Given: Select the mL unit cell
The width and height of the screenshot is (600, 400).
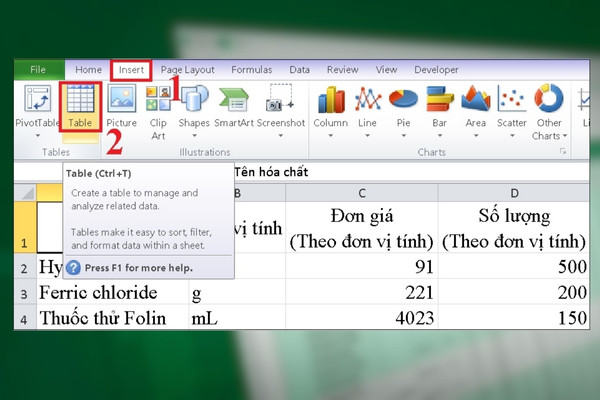Looking at the screenshot, I should tap(237, 317).
